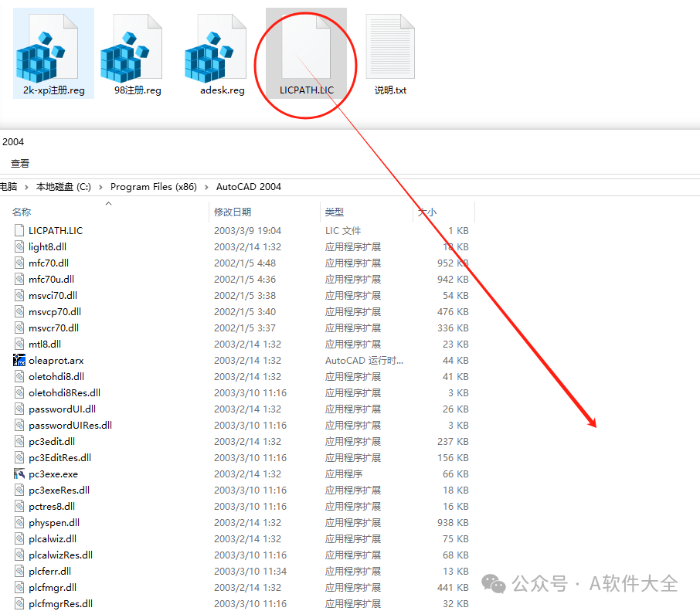Viewport: 700px width, 611px height.
Task: Click the oletohdi8Res.dll file icon
Action: click(x=19, y=392)
